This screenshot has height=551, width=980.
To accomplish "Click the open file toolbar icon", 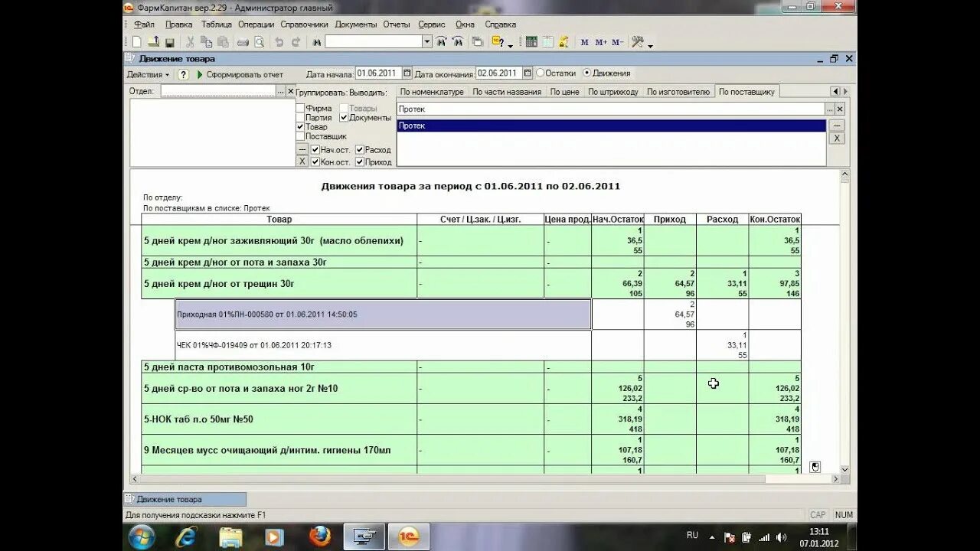I will 154,42.
